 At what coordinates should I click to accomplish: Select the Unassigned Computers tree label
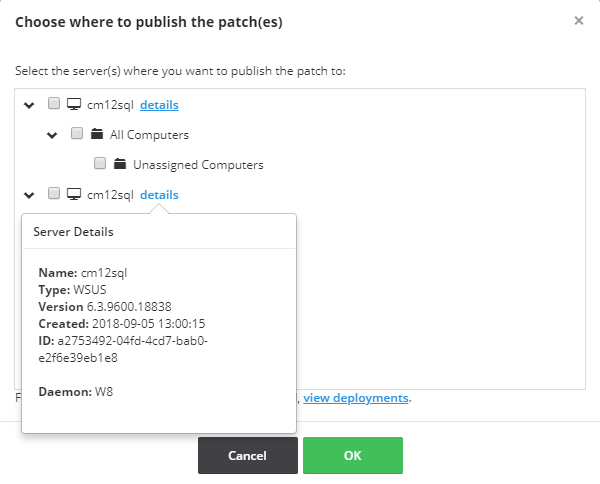click(x=198, y=164)
